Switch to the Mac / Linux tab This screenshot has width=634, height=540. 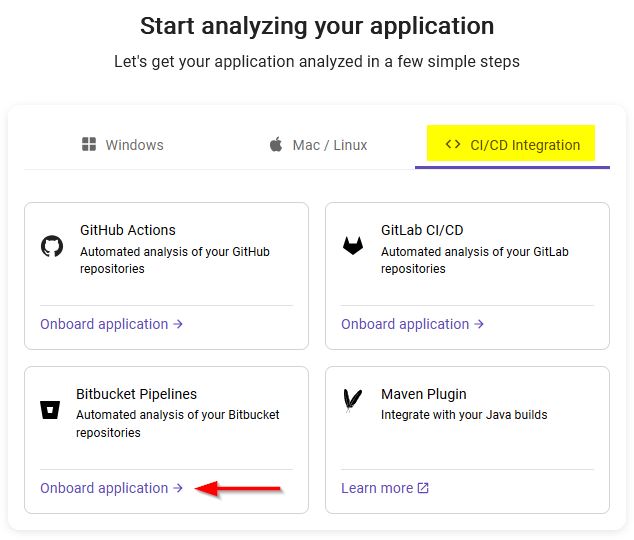pyautogui.click(x=318, y=145)
